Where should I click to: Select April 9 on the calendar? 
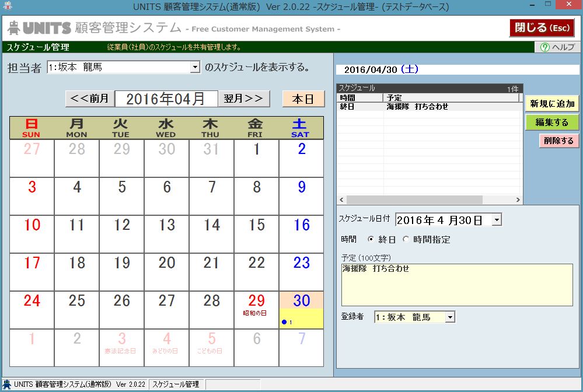[x=302, y=196]
